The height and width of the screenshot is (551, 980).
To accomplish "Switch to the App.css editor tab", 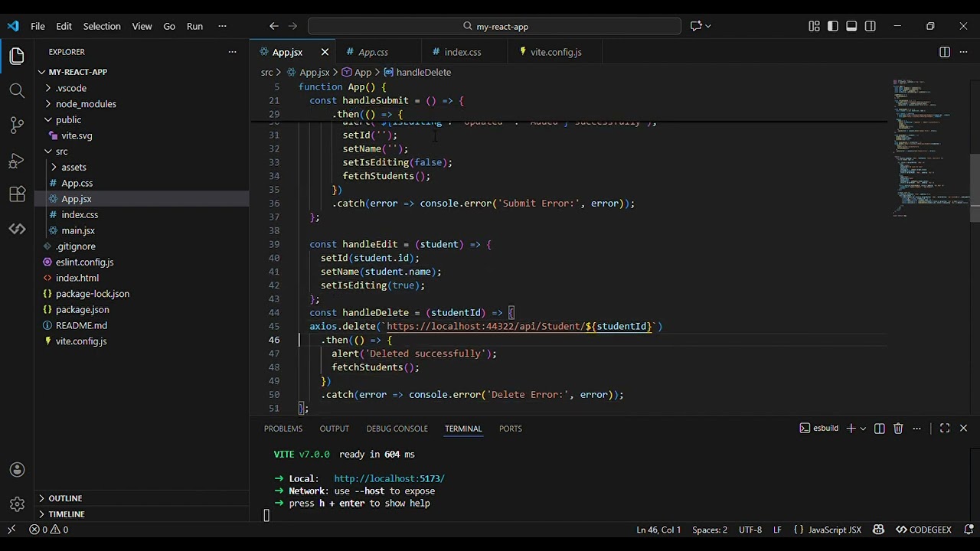I will pyautogui.click(x=378, y=52).
